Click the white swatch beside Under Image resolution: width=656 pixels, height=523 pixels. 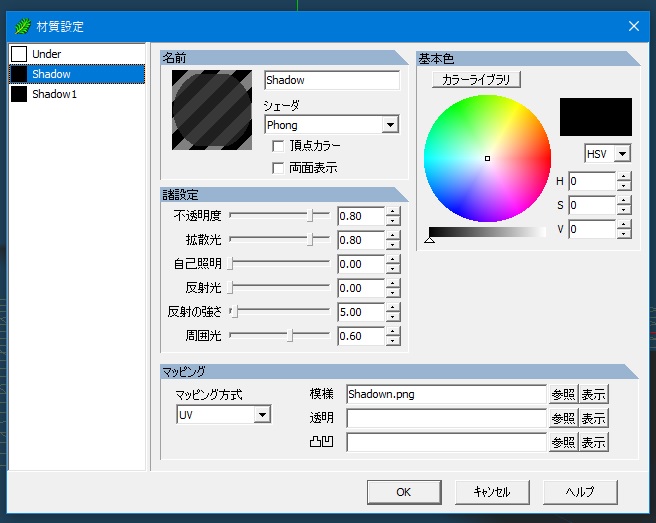(19, 54)
